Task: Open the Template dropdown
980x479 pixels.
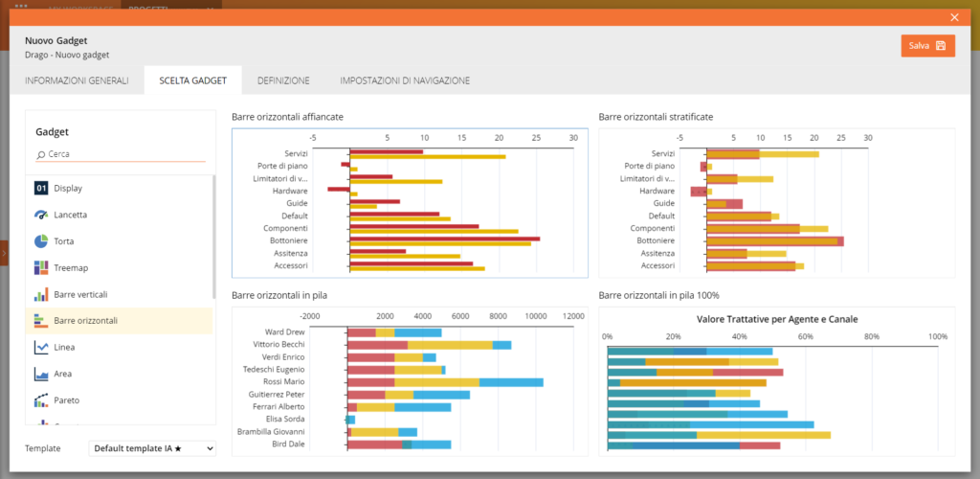Action: (152, 448)
